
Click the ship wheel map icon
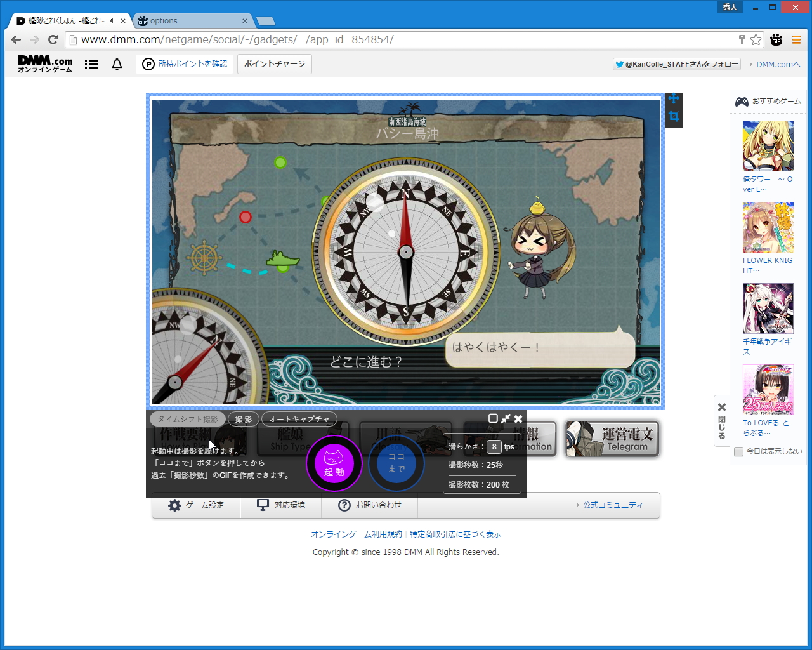pyautogui.click(x=204, y=258)
